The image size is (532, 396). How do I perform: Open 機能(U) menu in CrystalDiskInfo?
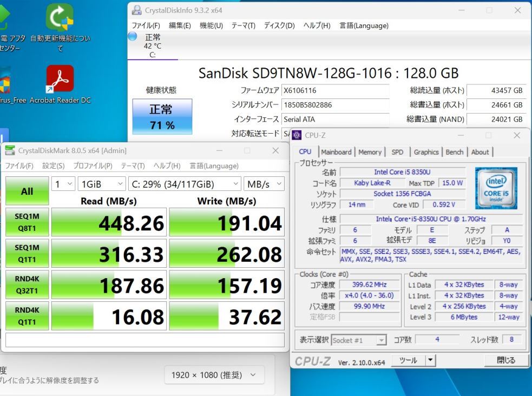pyautogui.click(x=211, y=26)
